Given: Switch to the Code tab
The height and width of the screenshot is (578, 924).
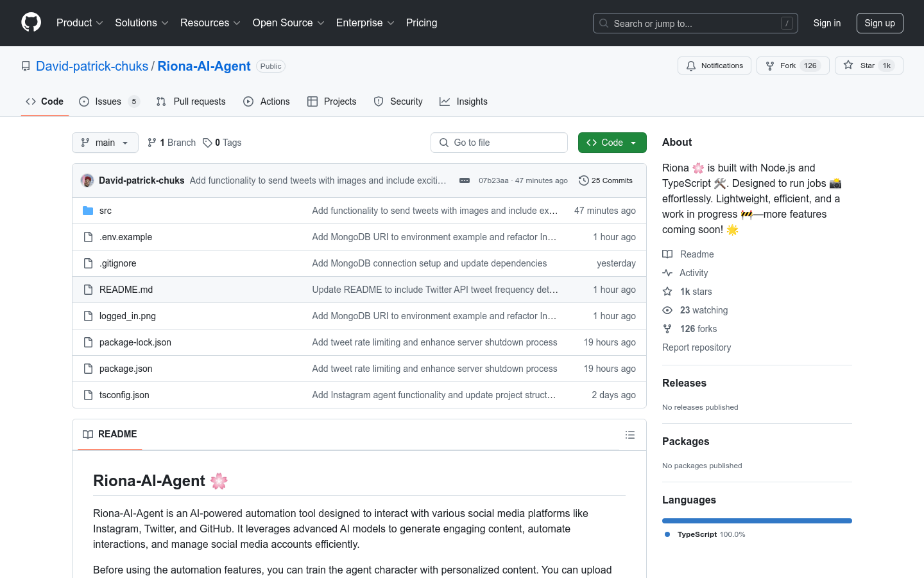Looking at the screenshot, I should pos(45,101).
